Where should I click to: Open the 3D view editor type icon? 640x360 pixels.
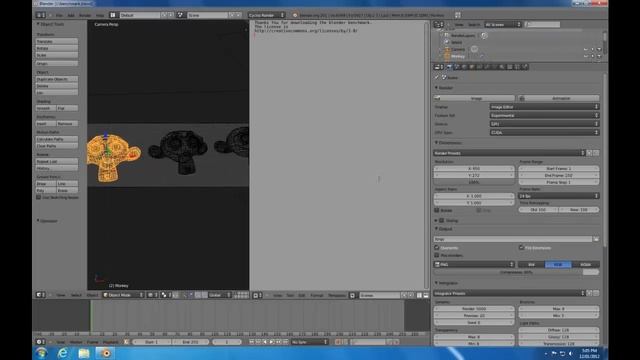pyautogui.click(x=40, y=295)
